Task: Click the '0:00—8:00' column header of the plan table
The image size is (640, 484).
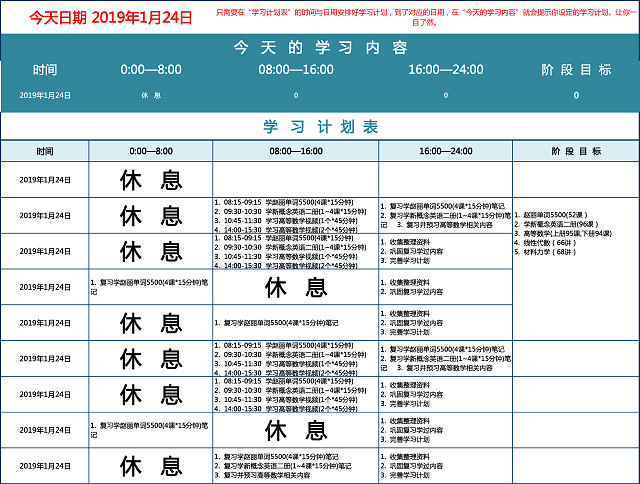Action: coord(151,151)
